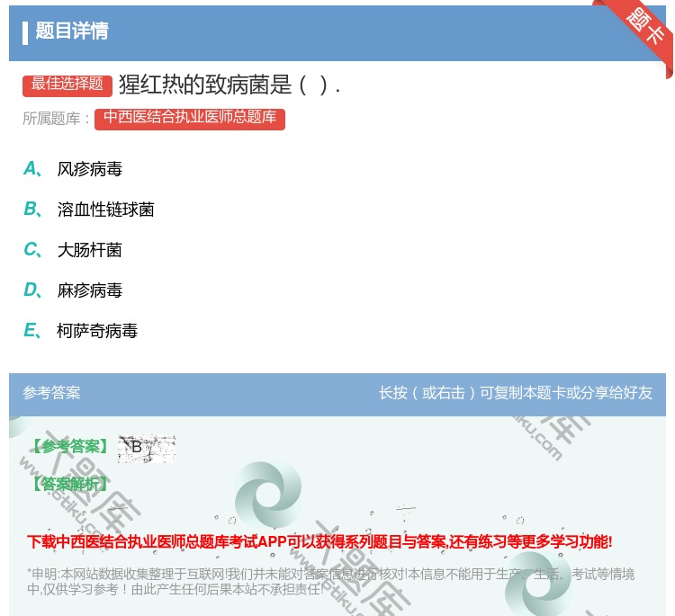
Task: Click the 题目详情 header title
Action: pyautogui.click(x=72, y=31)
